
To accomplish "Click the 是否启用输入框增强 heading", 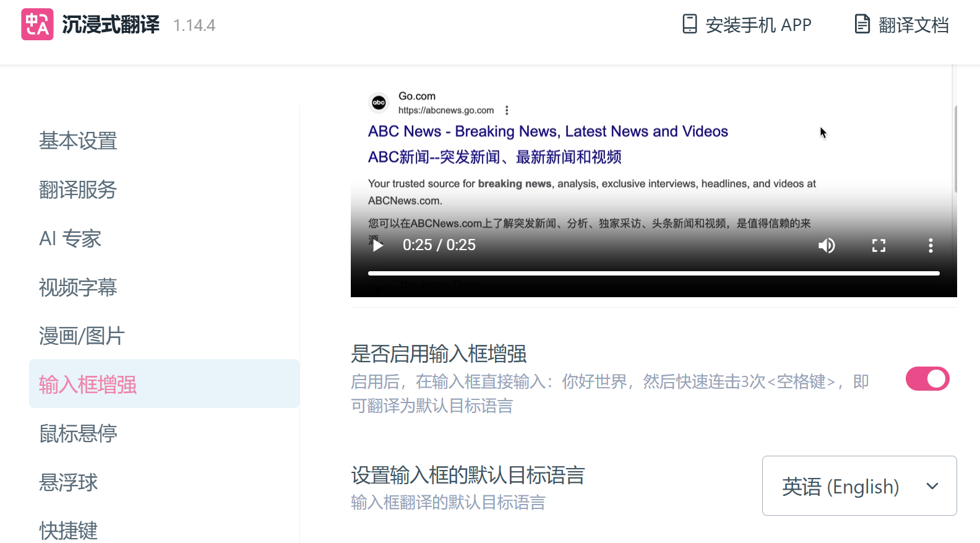I will 439,354.
